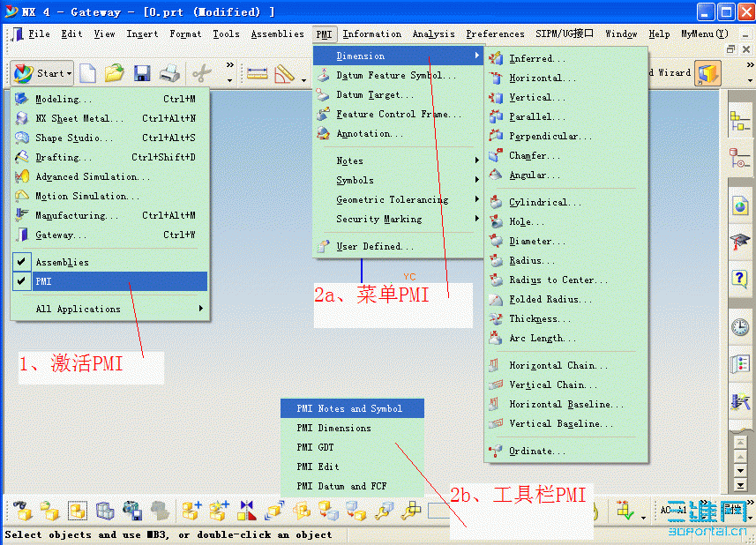Select Vertical Baseline dimension
Viewport: 756px width, 545px height.
point(566,423)
